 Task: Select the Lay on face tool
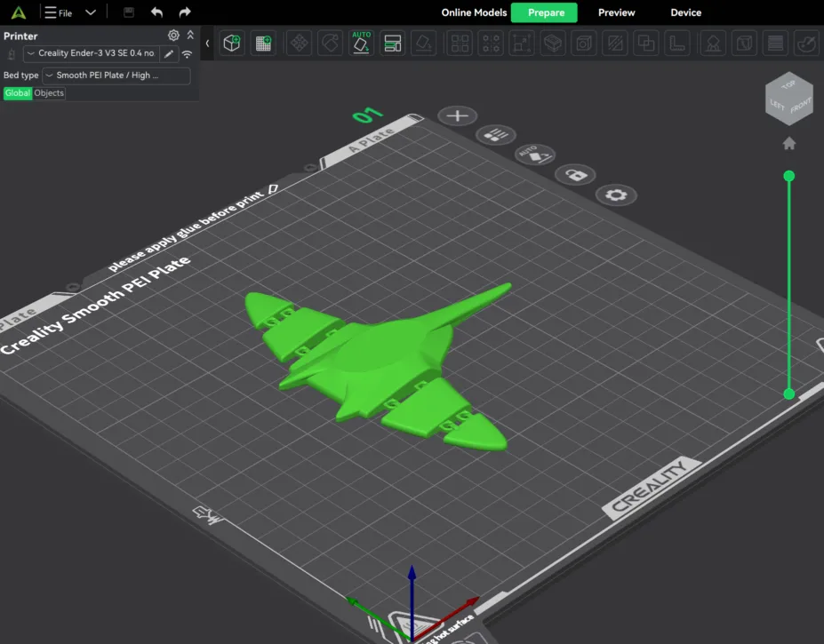coord(424,43)
